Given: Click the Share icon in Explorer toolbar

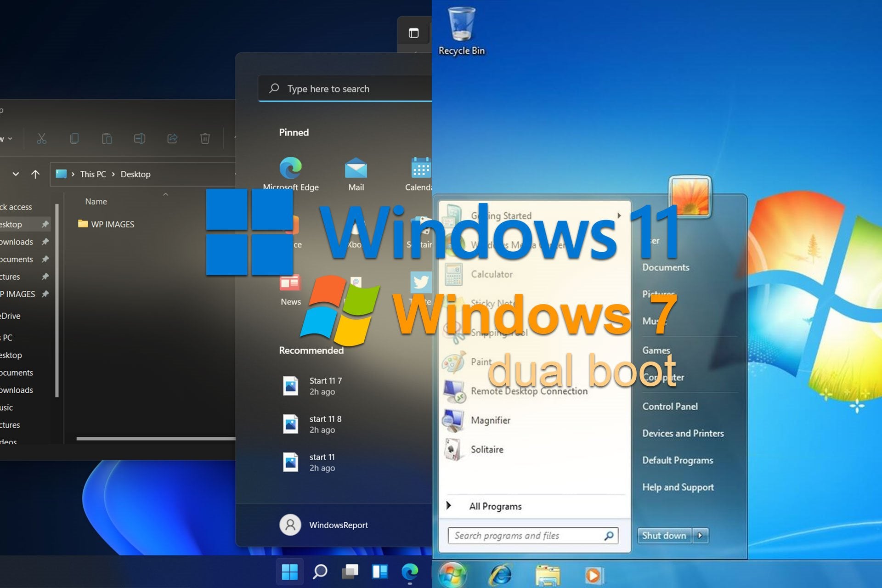Looking at the screenshot, I should [x=172, y=138].
